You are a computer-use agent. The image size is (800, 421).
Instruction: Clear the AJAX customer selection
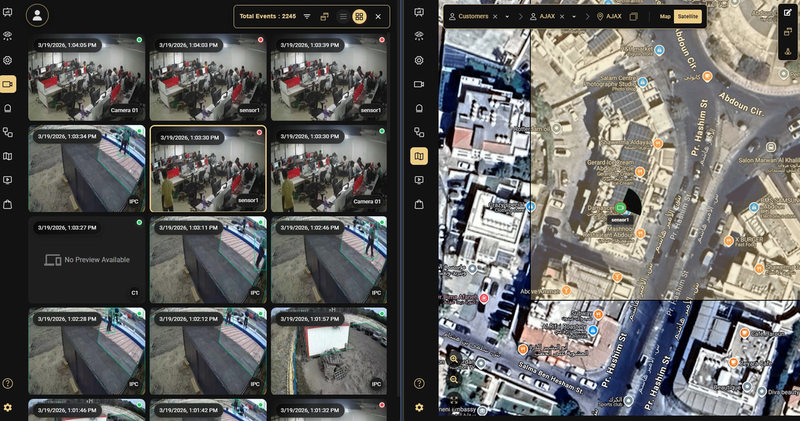562,16
